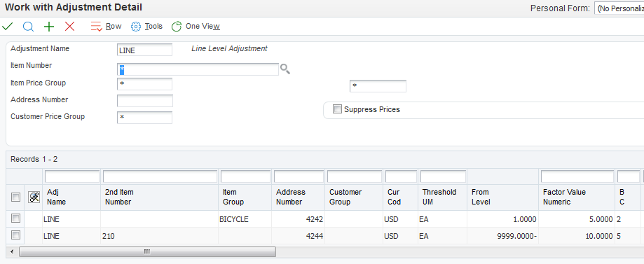Viewport: 644px width, 264px height.
Task: Click the Cur Cod filter field
Action: 402,176
